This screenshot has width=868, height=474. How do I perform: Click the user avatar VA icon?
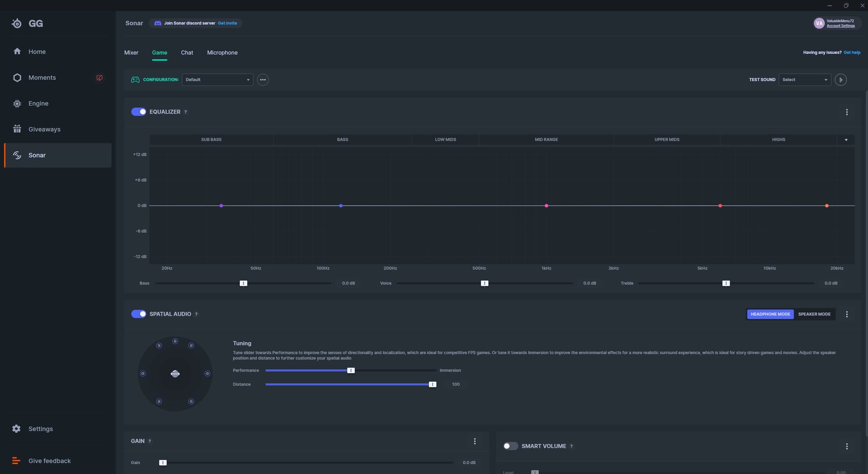pos(819,23)
